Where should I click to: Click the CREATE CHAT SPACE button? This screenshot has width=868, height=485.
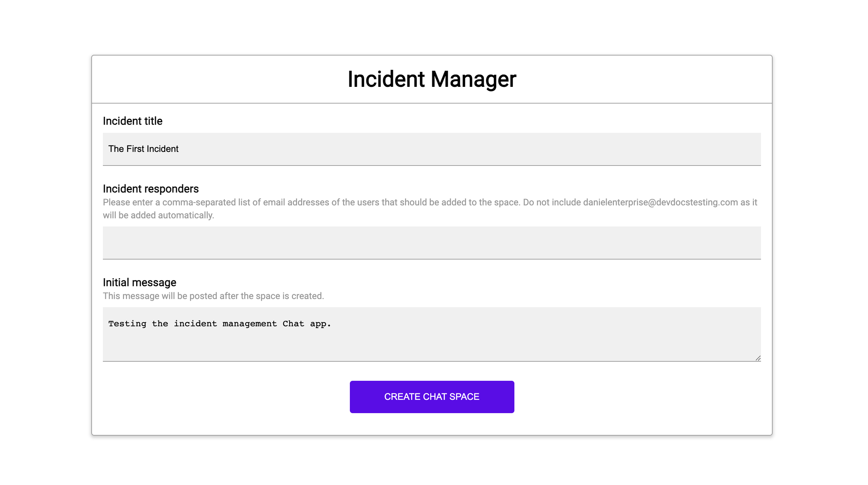coord(432,396)
